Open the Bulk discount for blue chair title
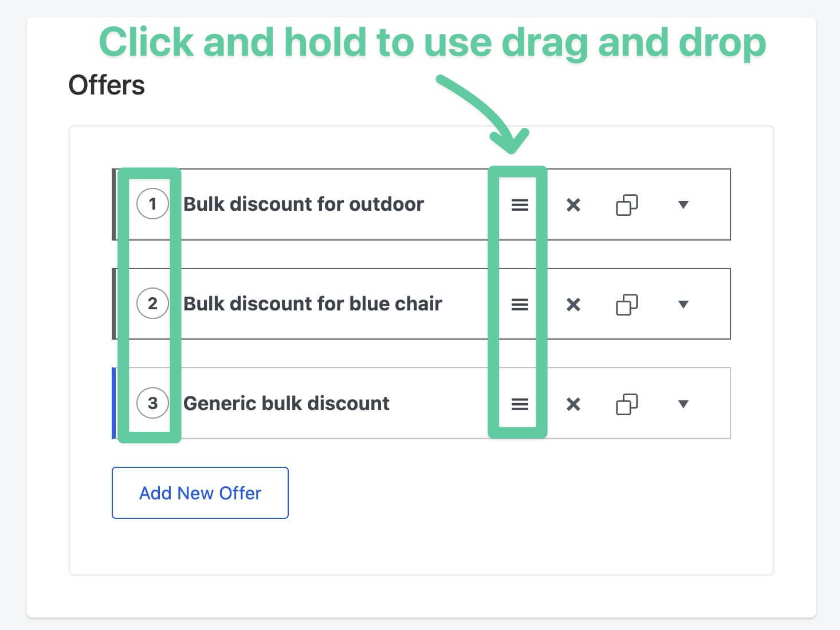840x630 pixels. 313,304
